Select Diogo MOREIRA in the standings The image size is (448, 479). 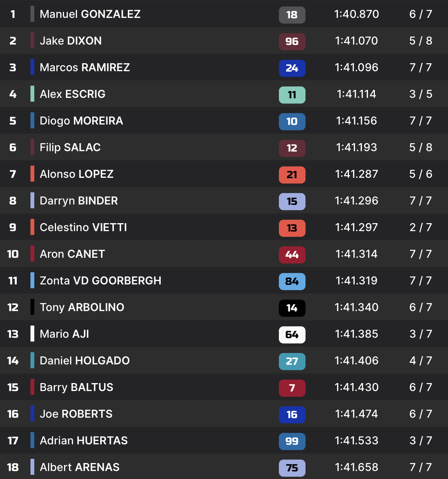[x=81, y=121]
